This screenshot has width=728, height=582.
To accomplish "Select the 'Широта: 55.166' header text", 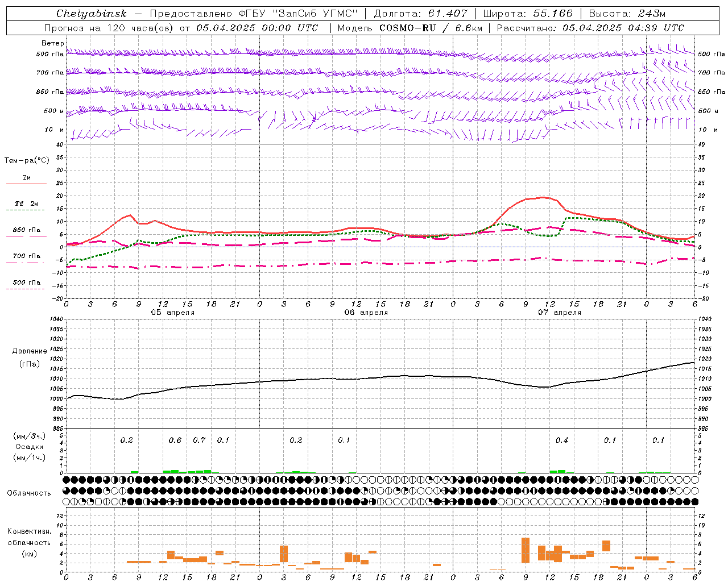I will pos(528,14).
